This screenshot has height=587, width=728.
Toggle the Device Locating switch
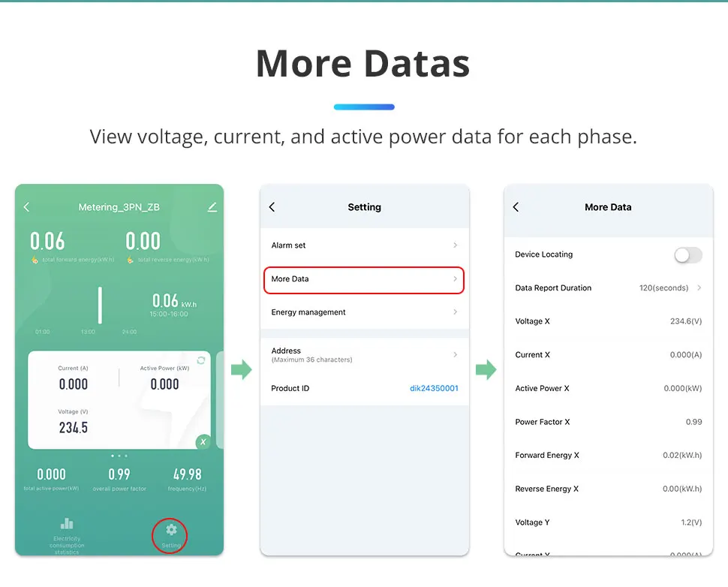click(687, 255)
